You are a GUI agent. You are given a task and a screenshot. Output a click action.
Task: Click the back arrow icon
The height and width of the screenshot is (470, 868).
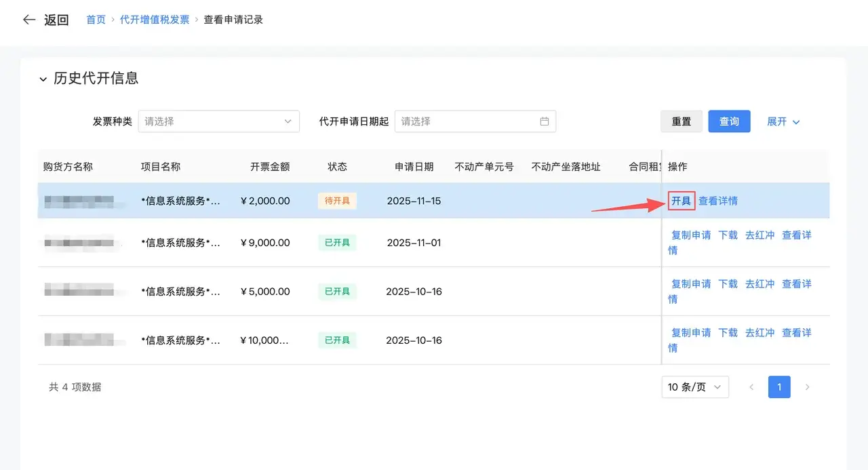click(28, 20)
